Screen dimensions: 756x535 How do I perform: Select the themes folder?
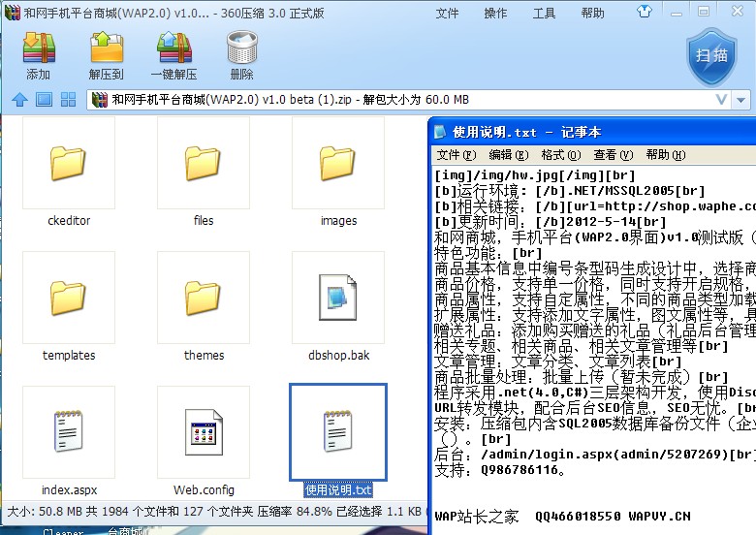[x=203, y=298]
